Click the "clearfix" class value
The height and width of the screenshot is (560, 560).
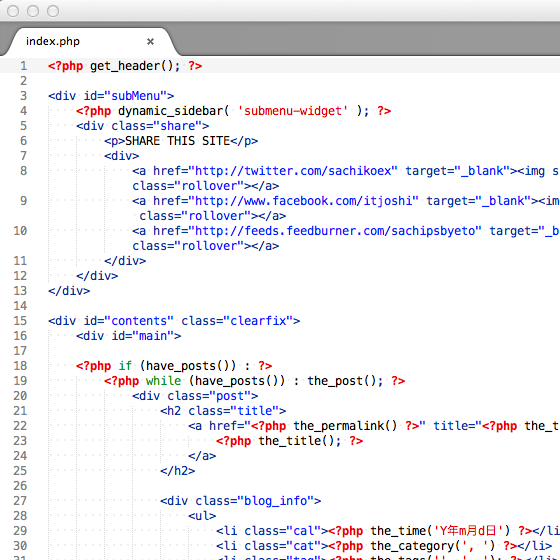click(258, 321)
